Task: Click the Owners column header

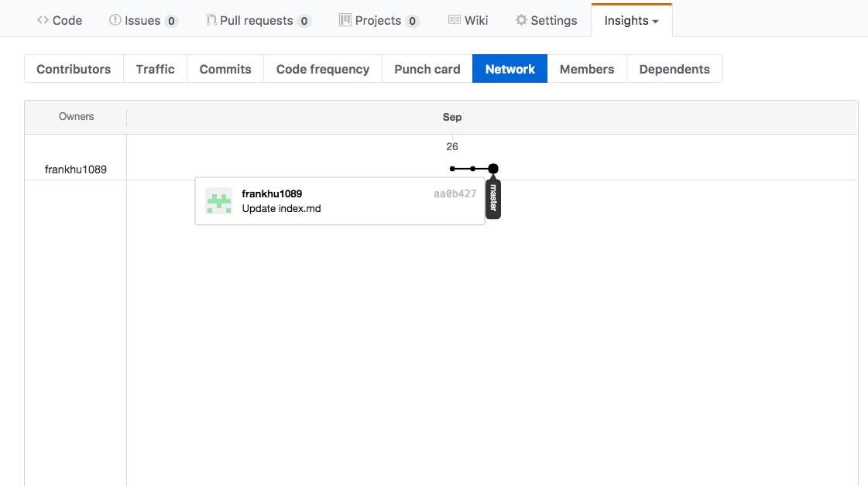Action: (x=77, y=116)
